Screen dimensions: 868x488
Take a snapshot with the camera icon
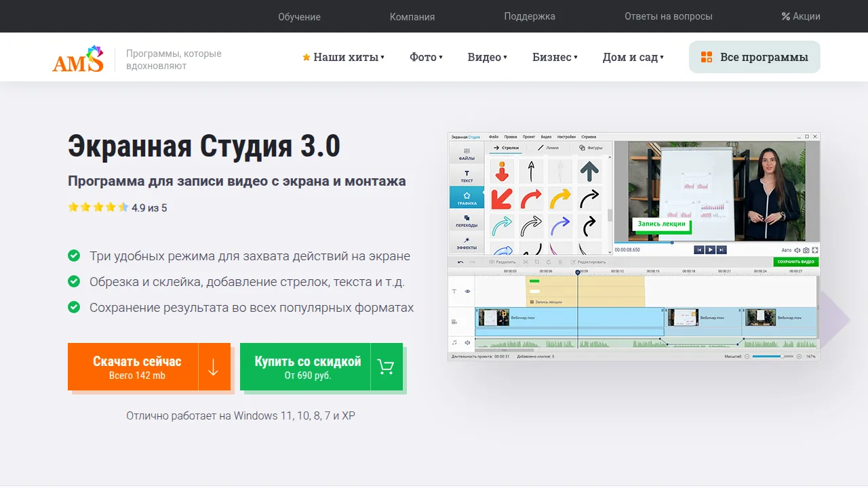point(806,250)
